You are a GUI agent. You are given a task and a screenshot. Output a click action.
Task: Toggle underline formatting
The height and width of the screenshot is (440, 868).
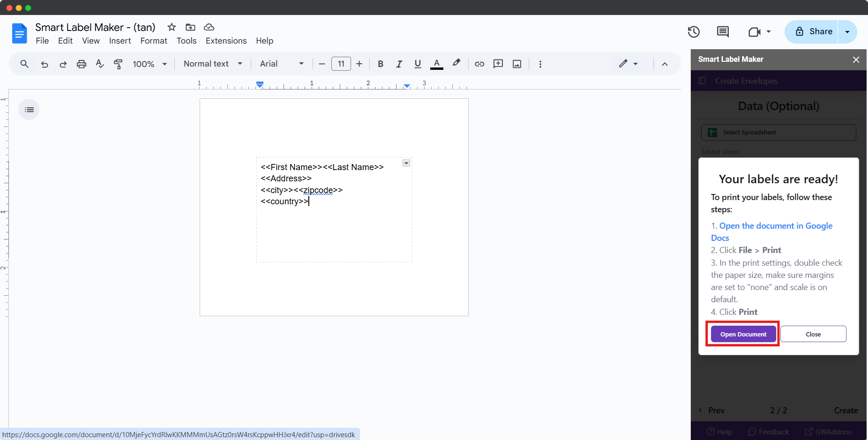pos(418,64)
